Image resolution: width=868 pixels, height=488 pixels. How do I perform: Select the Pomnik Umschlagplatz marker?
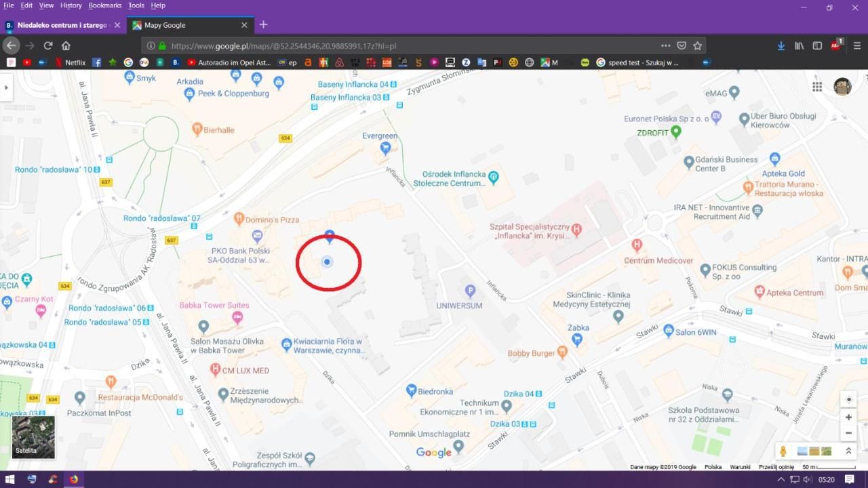coord(458,445)
